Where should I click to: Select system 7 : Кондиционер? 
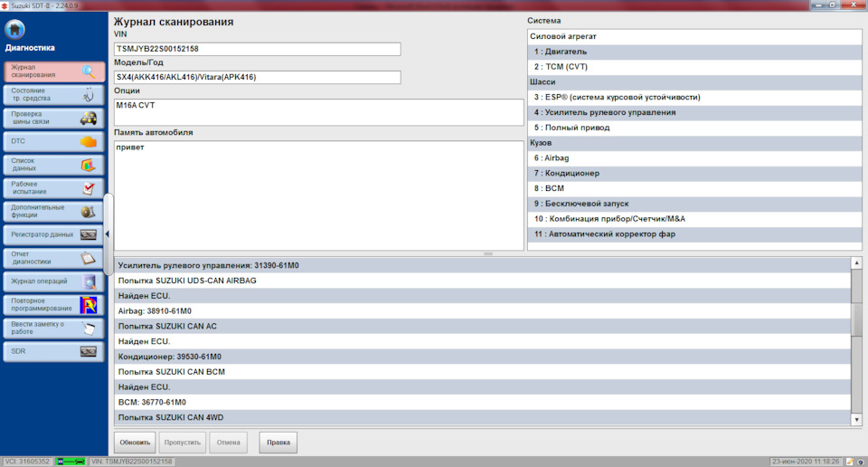pos(694,174)
